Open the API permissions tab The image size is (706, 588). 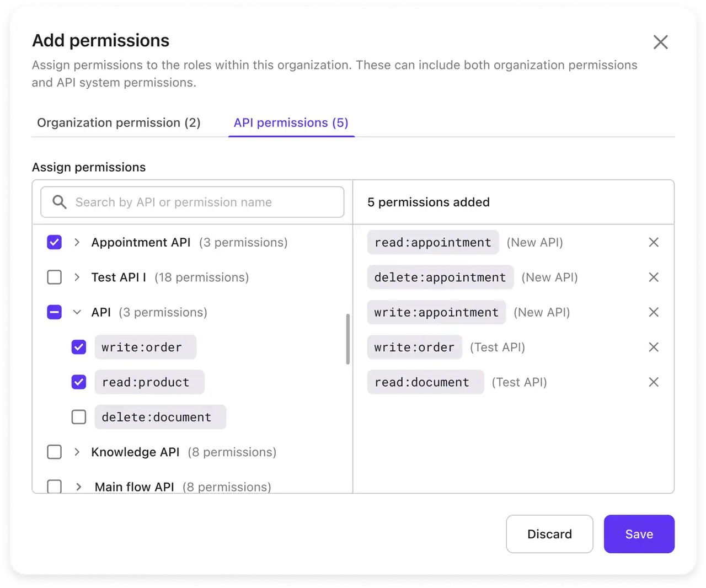pyautogui.click(x=291, y=122)
